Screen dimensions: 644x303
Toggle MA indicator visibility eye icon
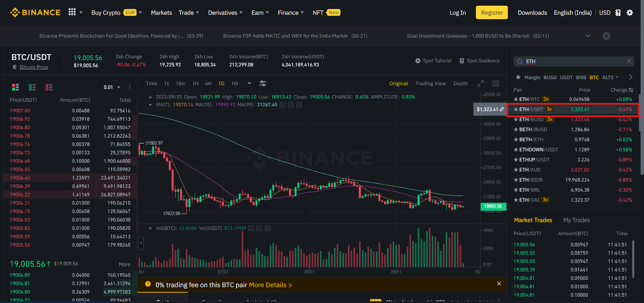283,105
